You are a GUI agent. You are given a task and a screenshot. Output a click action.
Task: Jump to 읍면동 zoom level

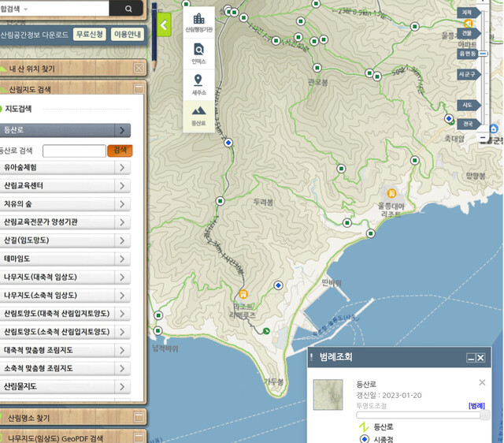click(x=469, y=54)
